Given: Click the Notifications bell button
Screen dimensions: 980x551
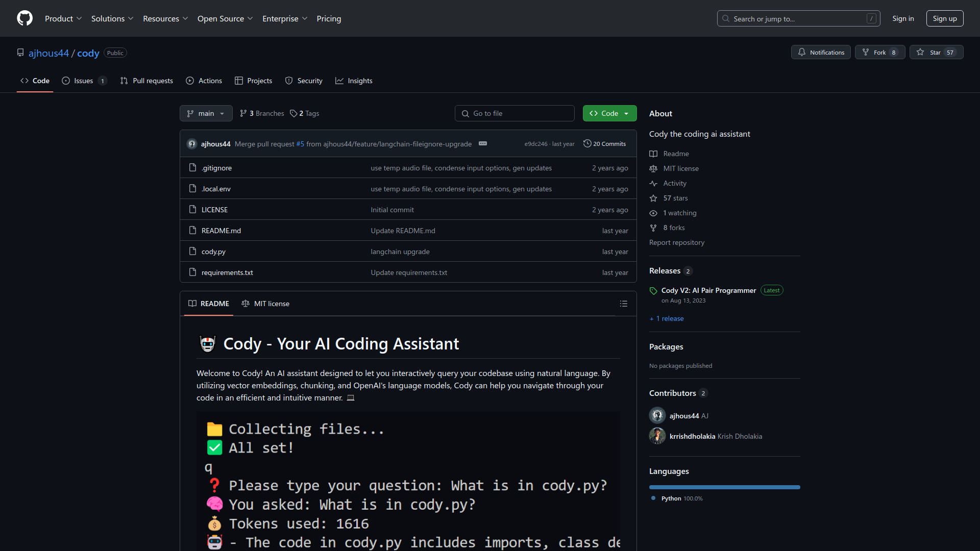Looking at the screenshot, I should [821, 52].
